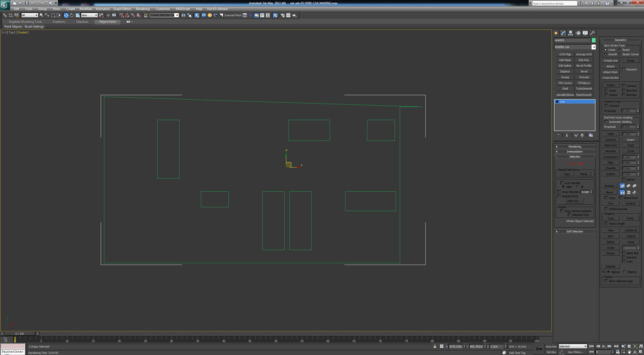Screen dimensions: 644x355
Task: Click the Selection Lock padlock toggle
Action: (434, 346)
